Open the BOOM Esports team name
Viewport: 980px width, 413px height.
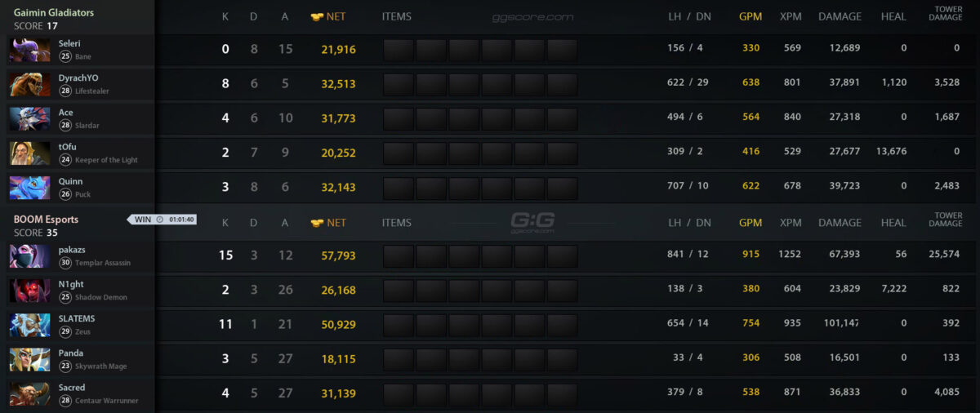46,220
